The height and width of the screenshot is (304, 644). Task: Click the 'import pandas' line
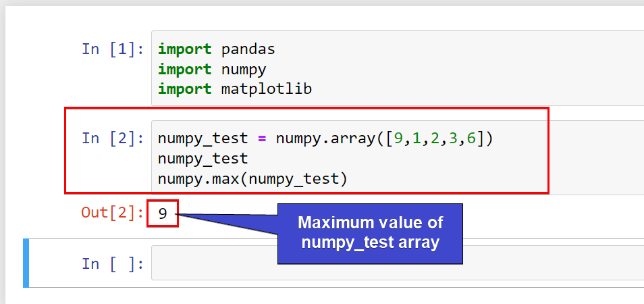tap(217, 49)
